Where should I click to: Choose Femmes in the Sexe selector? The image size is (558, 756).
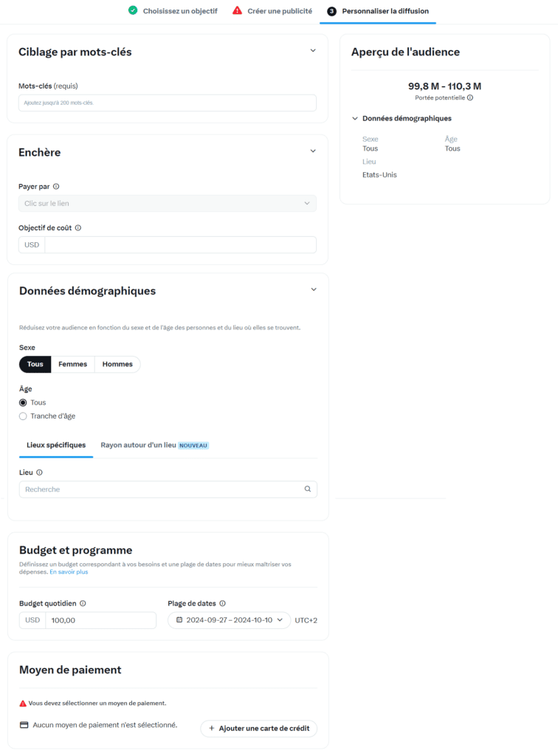[x=73, y=365]
